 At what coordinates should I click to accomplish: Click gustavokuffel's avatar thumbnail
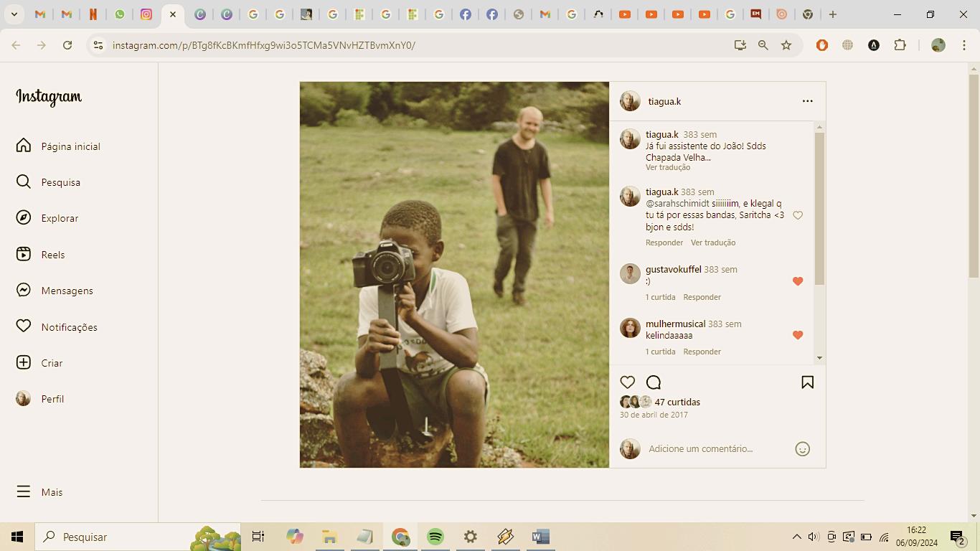(x=630, y=273)
